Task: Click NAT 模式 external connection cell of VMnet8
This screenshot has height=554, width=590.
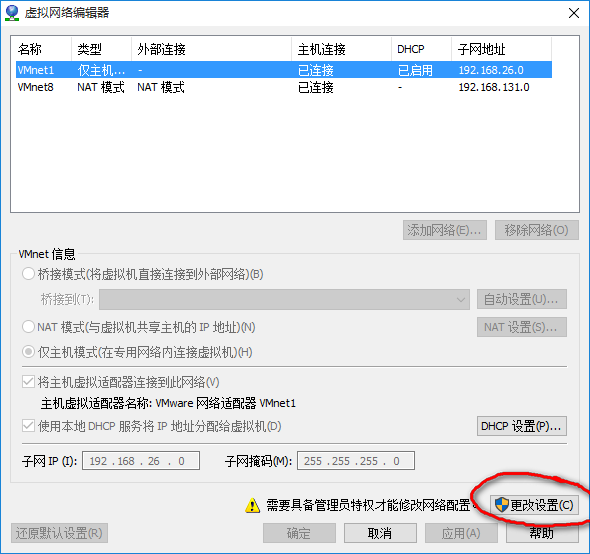Action: point(161,87)
